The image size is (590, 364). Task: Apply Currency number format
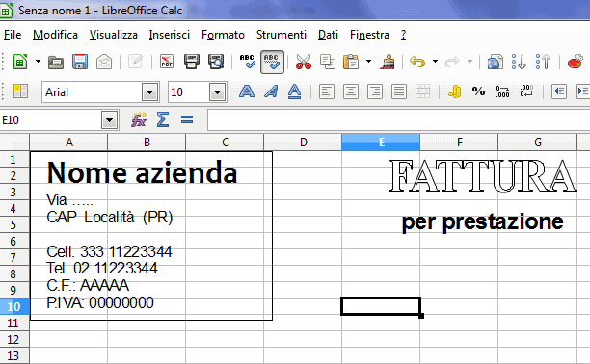point(454,91)
